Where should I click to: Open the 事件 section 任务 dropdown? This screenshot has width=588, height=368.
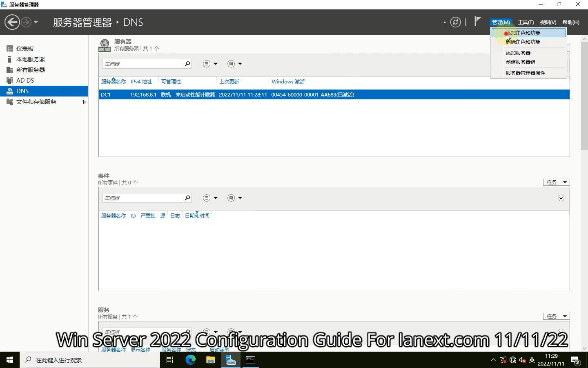coord(557,182)
